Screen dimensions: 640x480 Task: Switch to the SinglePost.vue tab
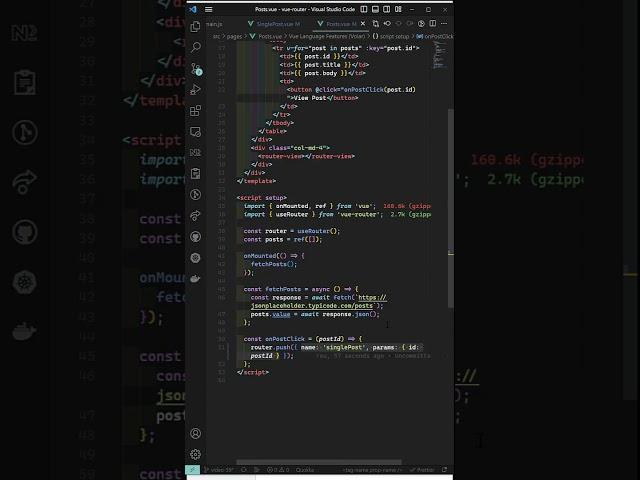(x=274, y=24)
